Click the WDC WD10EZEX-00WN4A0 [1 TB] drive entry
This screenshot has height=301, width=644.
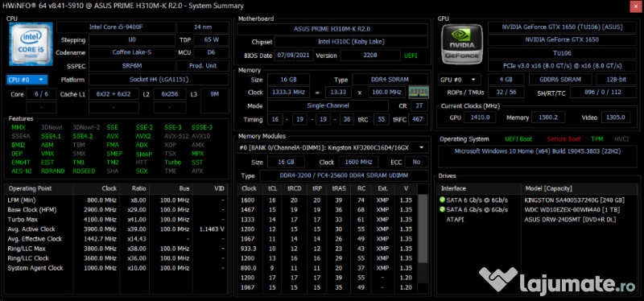tap(572, 210)
